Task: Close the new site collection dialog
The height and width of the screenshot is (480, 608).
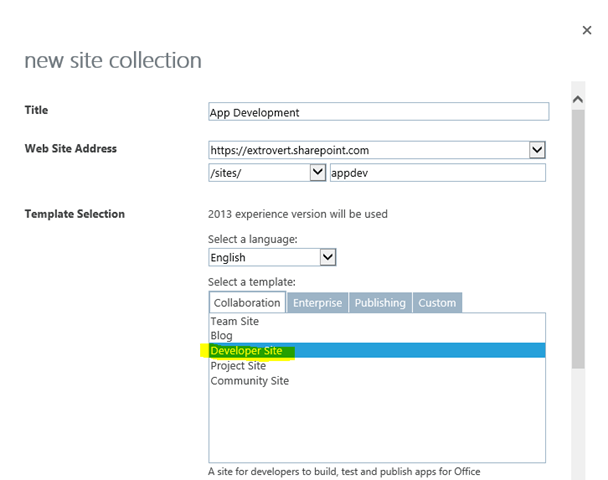Action: [587, 31]
